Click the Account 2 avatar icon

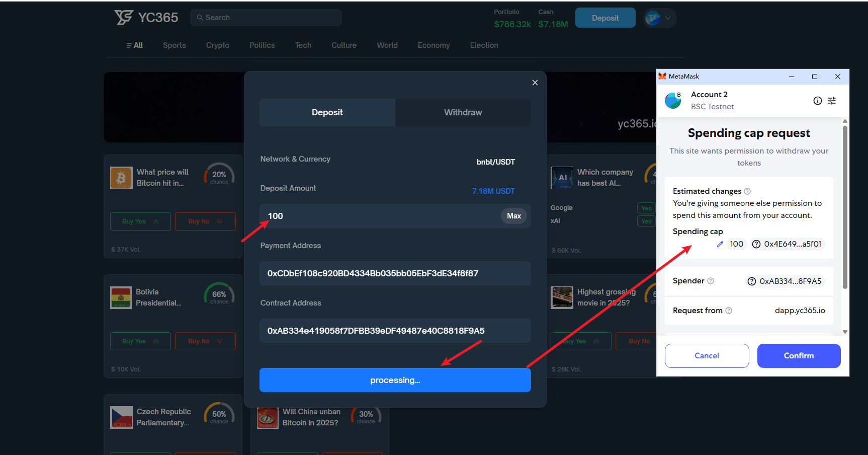coord(673,101)
